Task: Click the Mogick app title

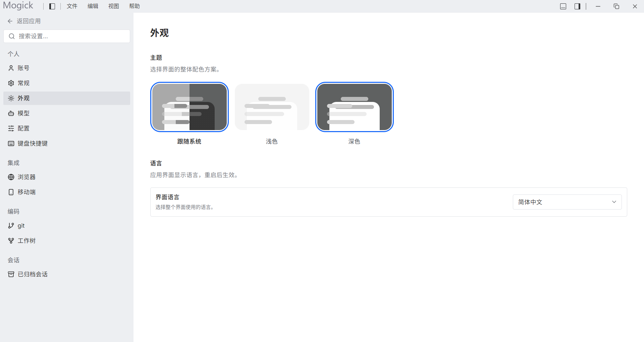Action: point(18,6)
